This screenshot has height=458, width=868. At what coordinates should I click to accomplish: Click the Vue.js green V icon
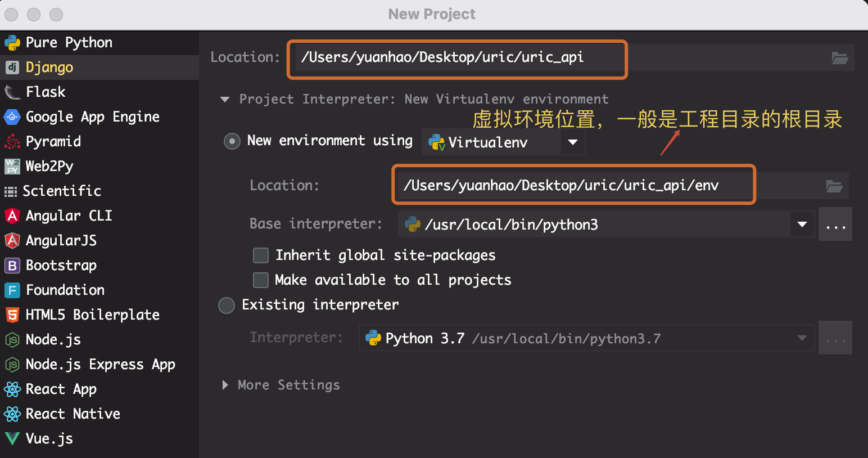12,439
